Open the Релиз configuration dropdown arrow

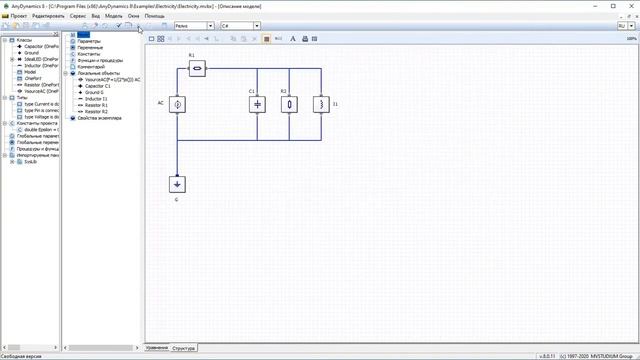pyautogui.click(x=211, y=26)
